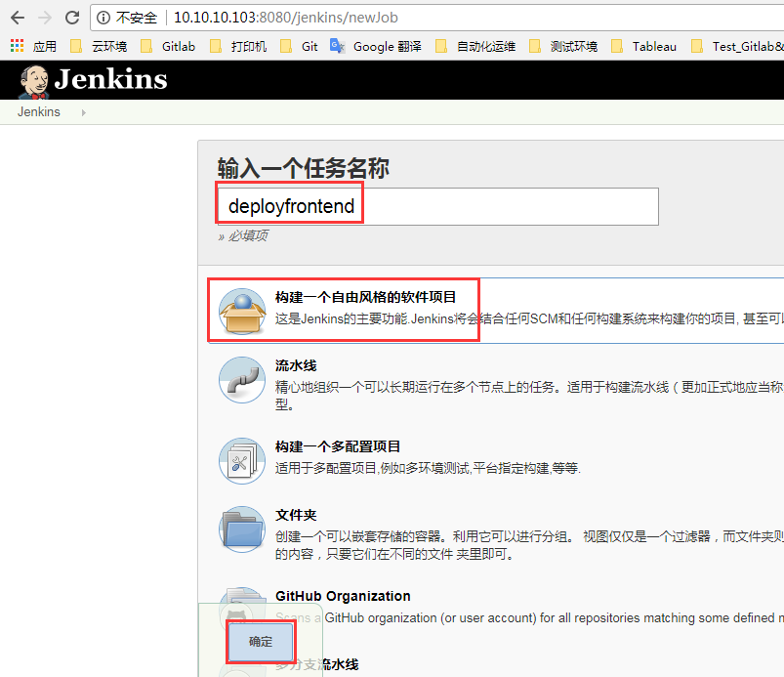
Task: Open the Google 翻译 bookmark
Action: (376, 47)
